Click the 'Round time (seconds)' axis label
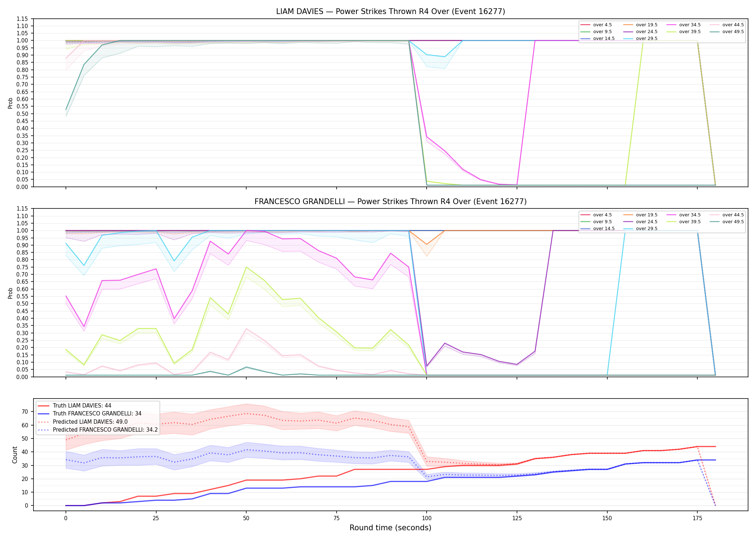Image resolution: width=756 pixels, height=540 pixels. pyautogui.click(x=391, y=528)
